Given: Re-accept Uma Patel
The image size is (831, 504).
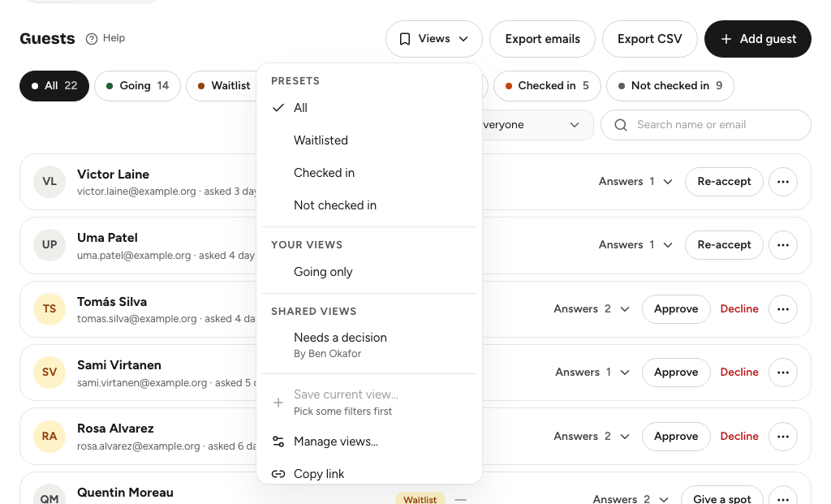Looking at the screenshot, I should (x=724, y=245).
